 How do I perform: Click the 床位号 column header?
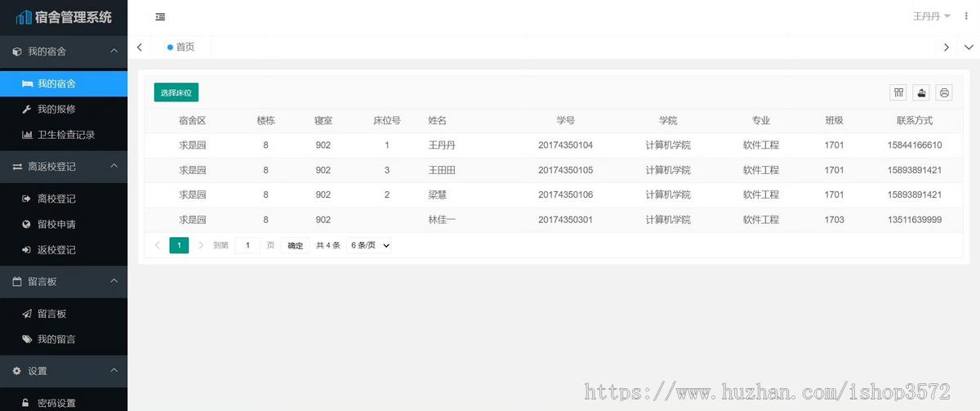(x=387, y=120)
